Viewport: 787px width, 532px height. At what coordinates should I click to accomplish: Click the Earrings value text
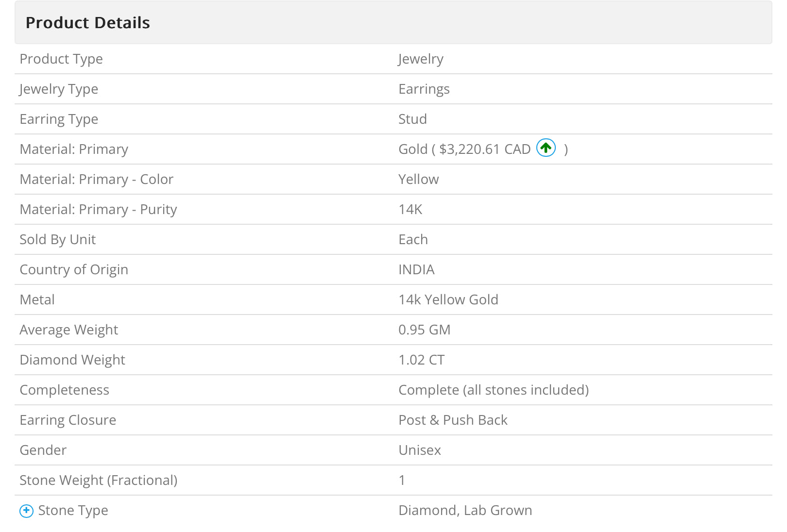pyautogui.click(x=424, y=89)
